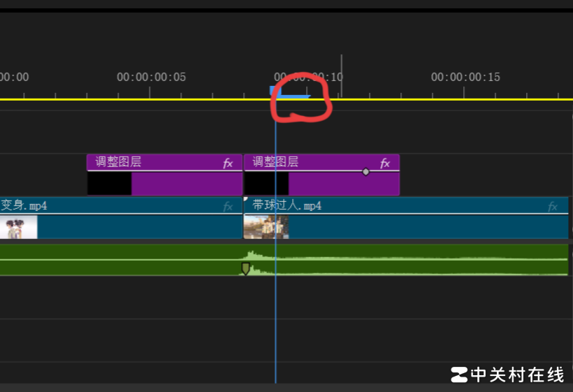Screen dimensions: 573x392
Task: Select keyframe diamond on second adjustment layer
Action: point(365,171)
